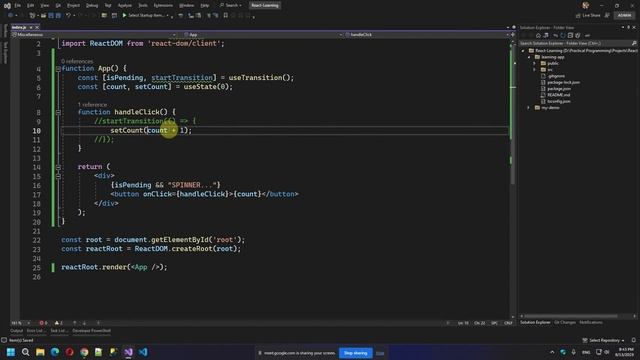Open the Edit menu
Image resolution: width=640 pixels, height=360 pixels.
[31, 5]
